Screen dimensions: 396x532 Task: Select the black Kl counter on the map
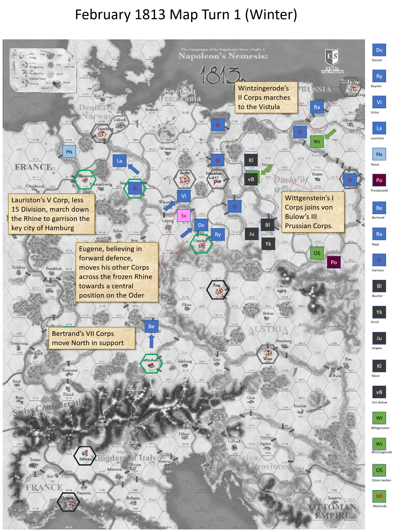[251, 160]
